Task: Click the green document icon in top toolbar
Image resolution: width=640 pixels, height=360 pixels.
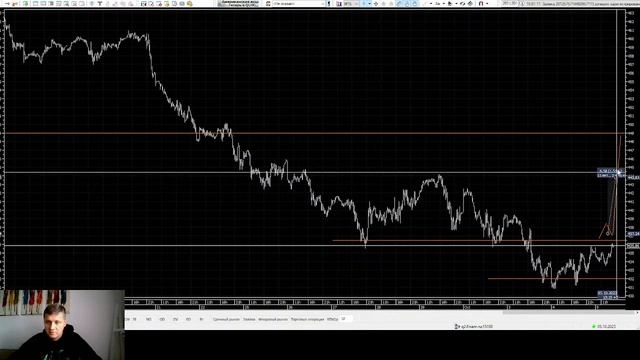Action: (x=25, y=3)
